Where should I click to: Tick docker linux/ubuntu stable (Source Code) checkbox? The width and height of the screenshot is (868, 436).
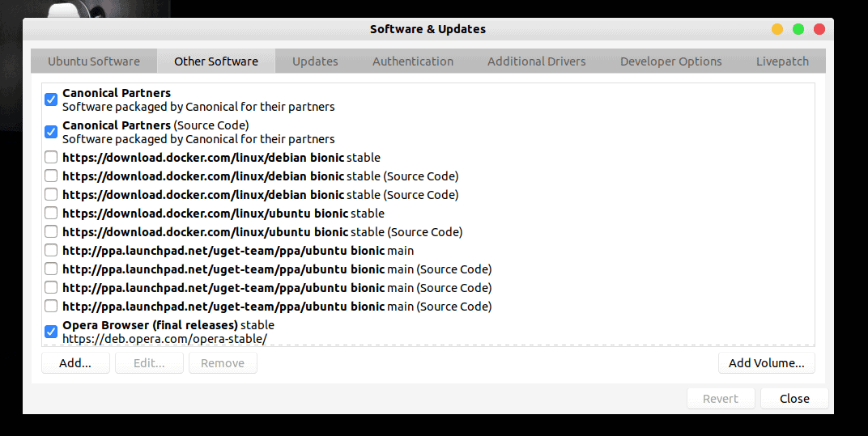(x=51, y=232)
